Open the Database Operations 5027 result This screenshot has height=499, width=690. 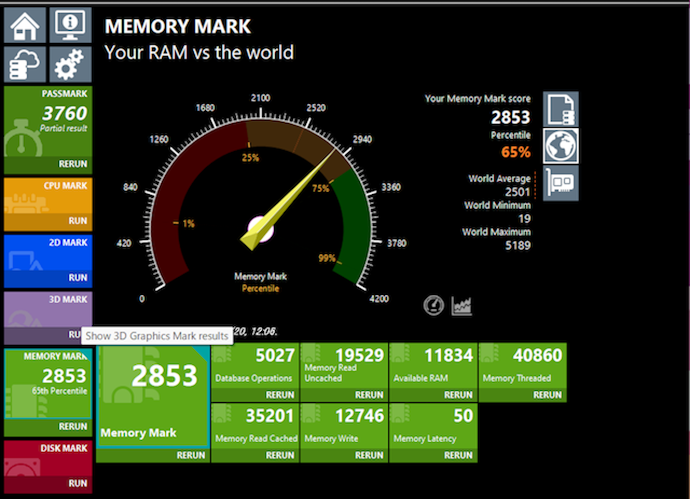point(255,366)
